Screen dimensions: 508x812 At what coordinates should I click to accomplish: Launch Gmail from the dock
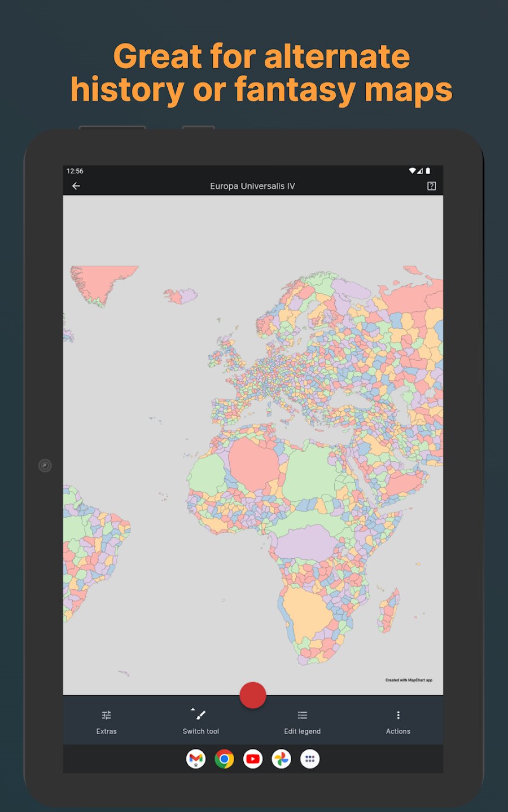(x=196, y=759)
